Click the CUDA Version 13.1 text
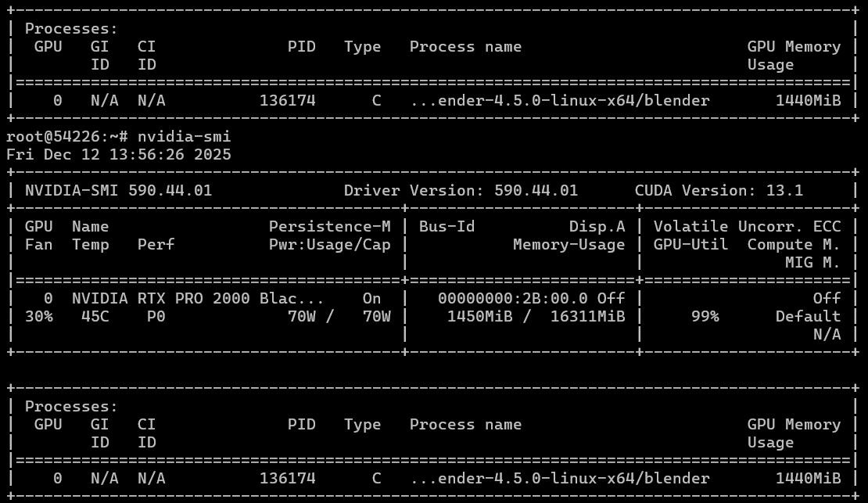This screenshot has width=868, height=503. pyautogui.click(x=719, y=191)
